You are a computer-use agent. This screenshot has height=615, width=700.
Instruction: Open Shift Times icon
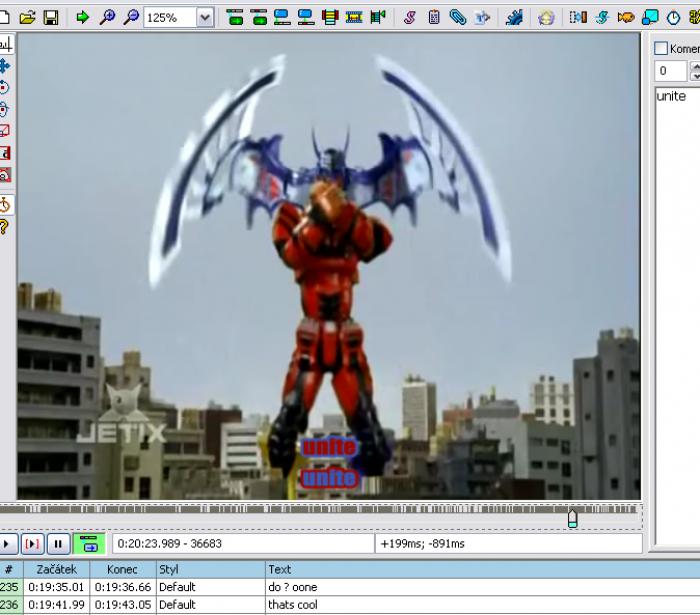point(578,18)
